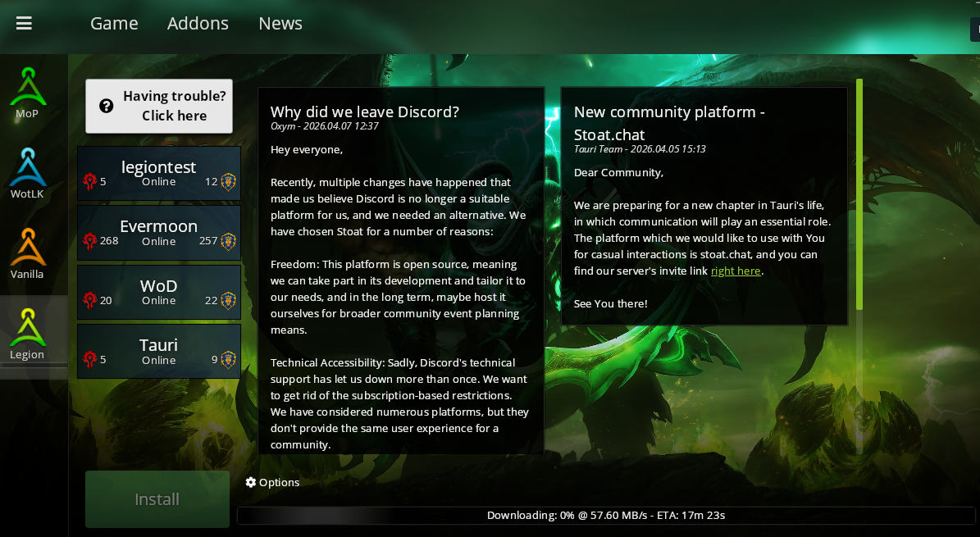Click Alliance icon on Tauri realm
Screen dimensions: 980x537
click(x=228, y=359)
